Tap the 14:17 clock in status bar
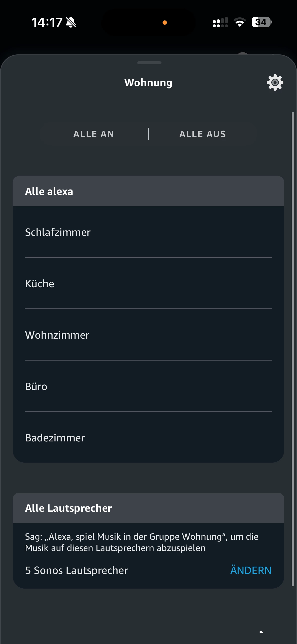The image size is (297, 644). coord(47,22)
